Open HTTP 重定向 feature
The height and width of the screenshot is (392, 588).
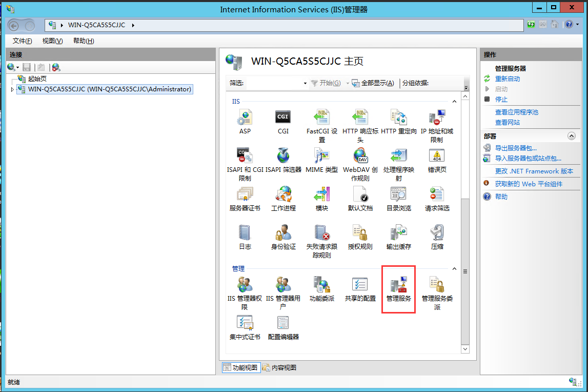399,122
